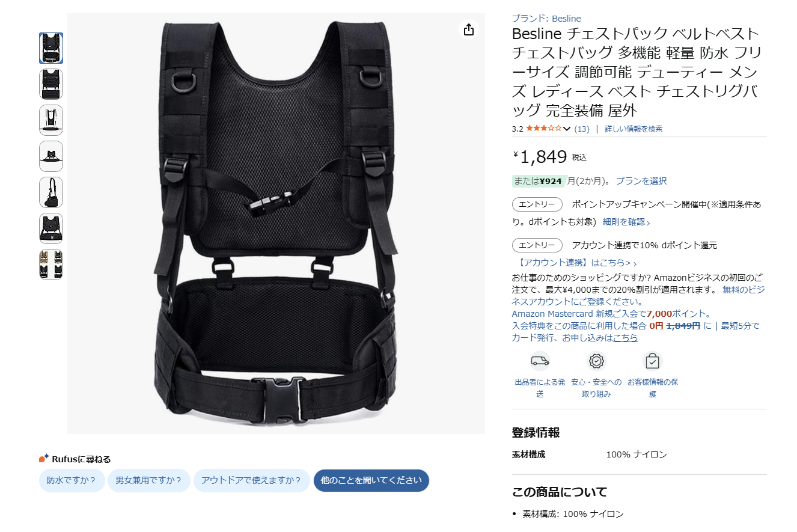Select the last thumbnail showing color variants

(x=51, y=264)
